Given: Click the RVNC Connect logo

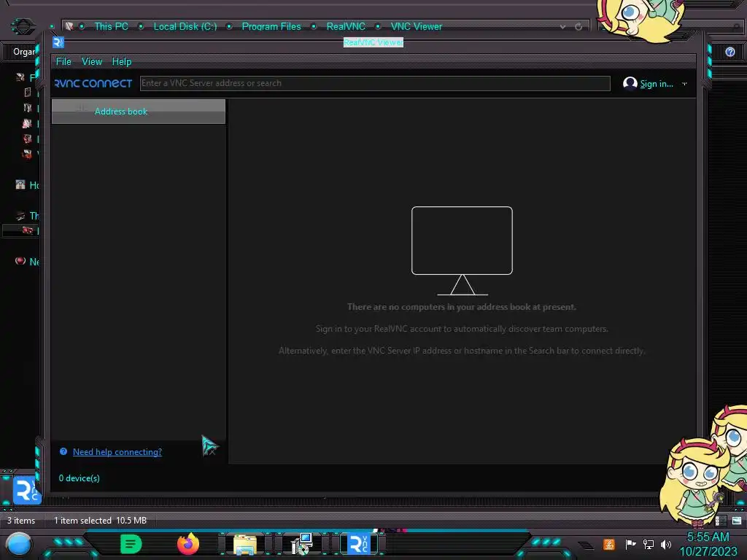Looking at the screenshot, I should tap(93, 83).
